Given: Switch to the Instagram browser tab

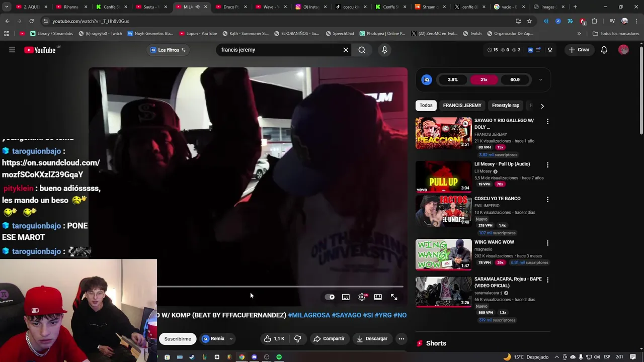Looking at the screenshot, I should 310,7.
